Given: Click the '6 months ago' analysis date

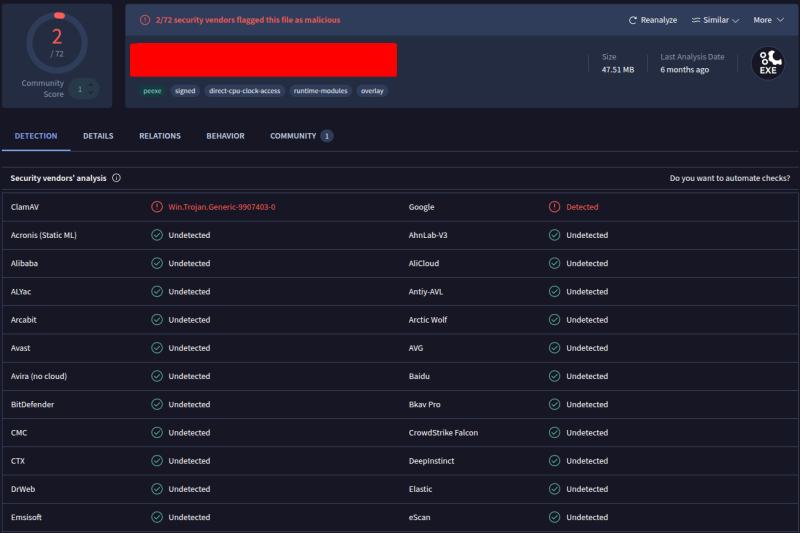Looking at the screenshot, I should [685, 70].
